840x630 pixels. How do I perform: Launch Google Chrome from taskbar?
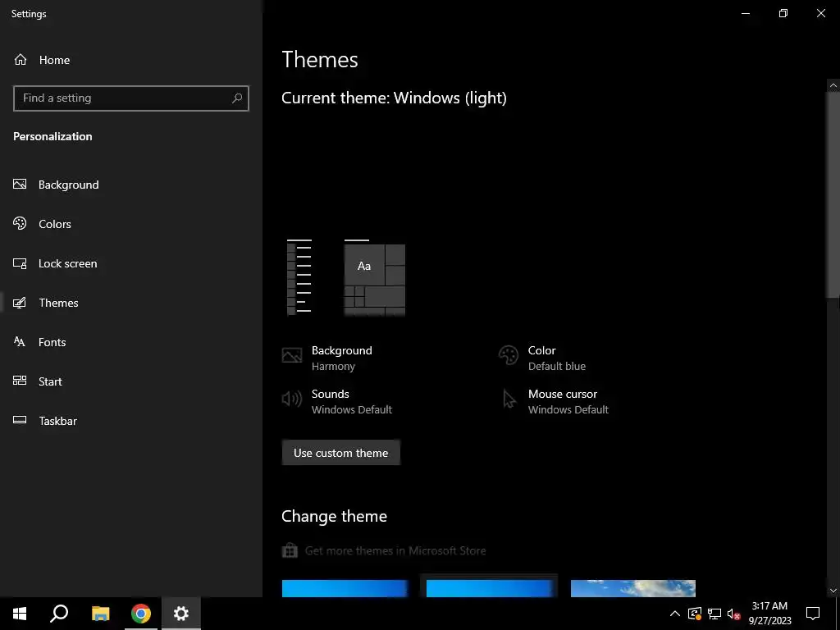(141, 614)
